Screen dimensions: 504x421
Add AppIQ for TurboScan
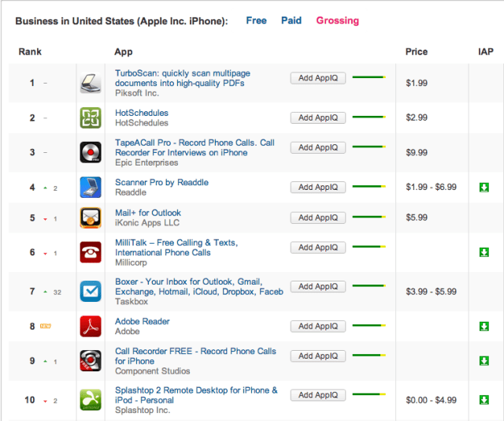point(317,78)
